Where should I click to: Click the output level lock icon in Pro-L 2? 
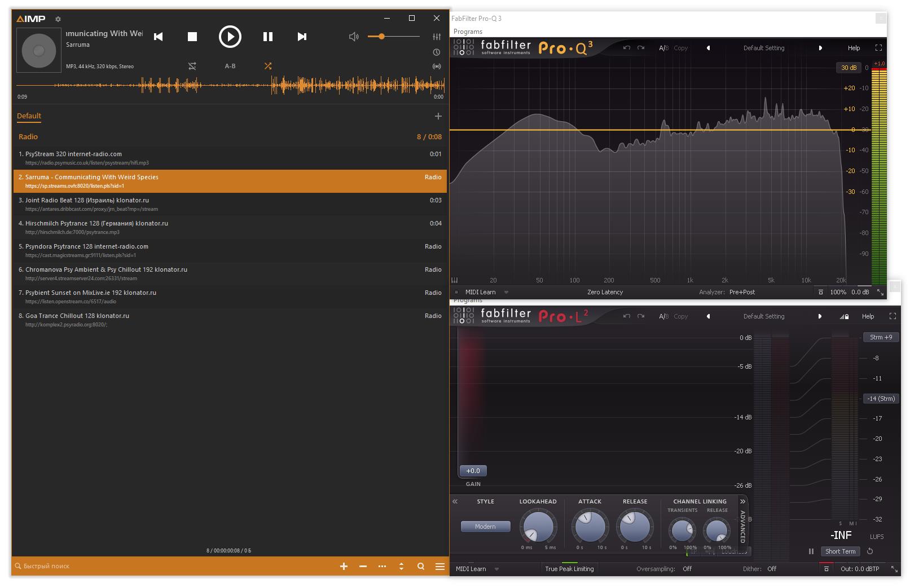[844, 316]
